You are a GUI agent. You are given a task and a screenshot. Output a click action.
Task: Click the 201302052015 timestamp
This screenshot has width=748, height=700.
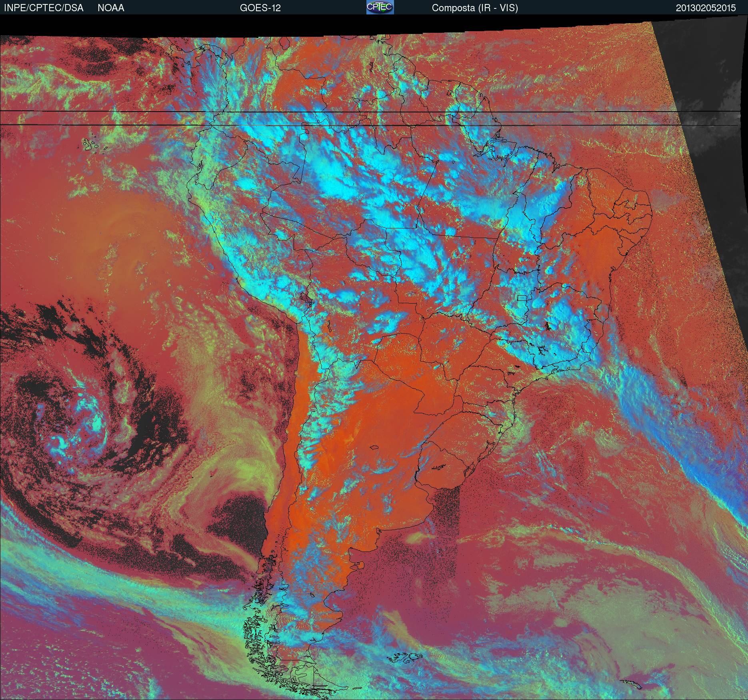706,8
